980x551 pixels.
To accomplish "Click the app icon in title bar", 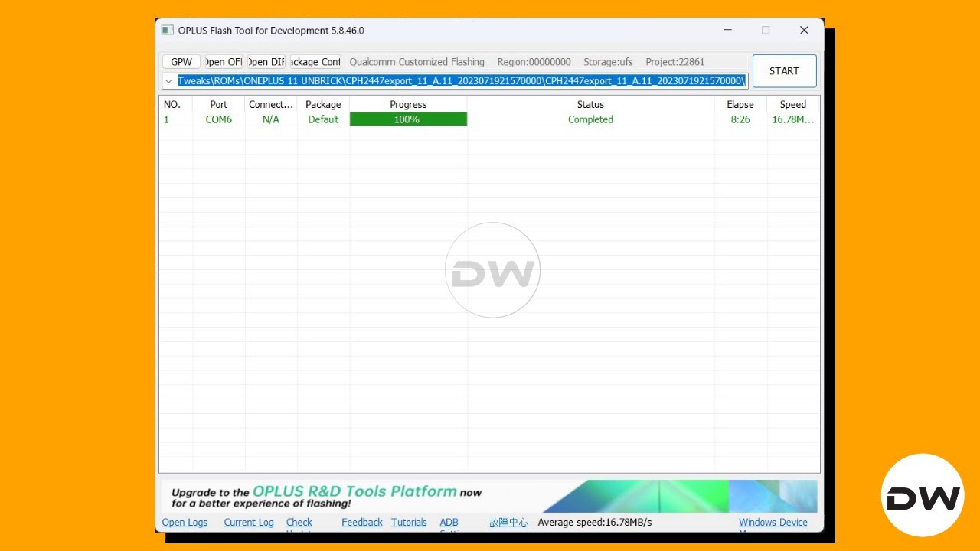I will (167, 31).
